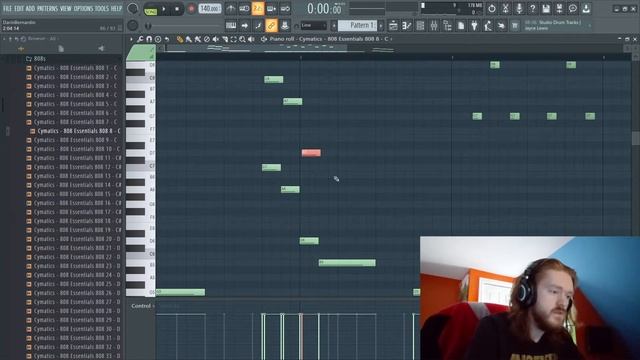Open the help question mark icon
The height and width of the screenshot is (360, 640).
532,8
